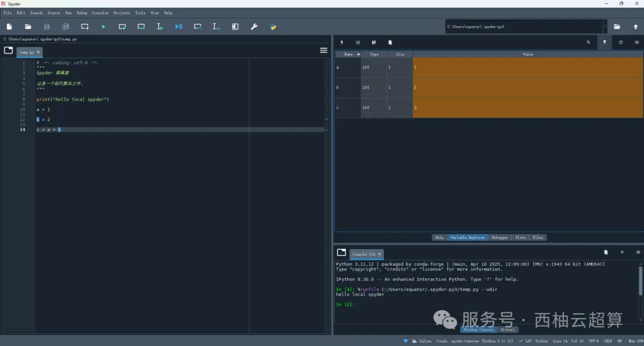Open the Variable Explorer options menu
The height and width of the screenshot is (346, 644).
point(637,42)
